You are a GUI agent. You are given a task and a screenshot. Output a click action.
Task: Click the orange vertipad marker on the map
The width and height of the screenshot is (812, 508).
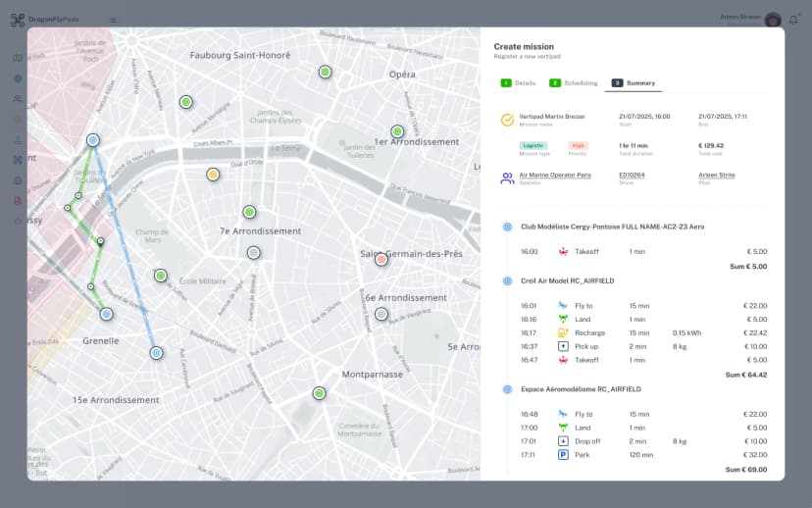(213, 175)
